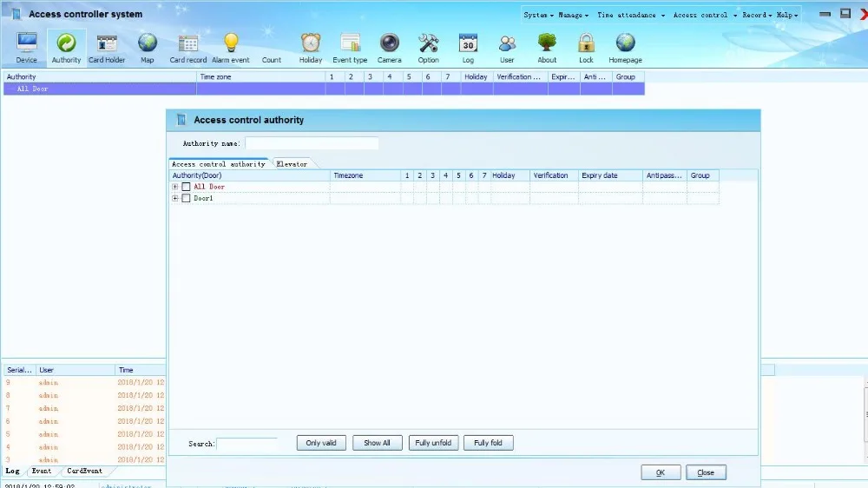Open the Manage menu dropdown
Screen dimensions: 868x488
[x=574, y=15]
